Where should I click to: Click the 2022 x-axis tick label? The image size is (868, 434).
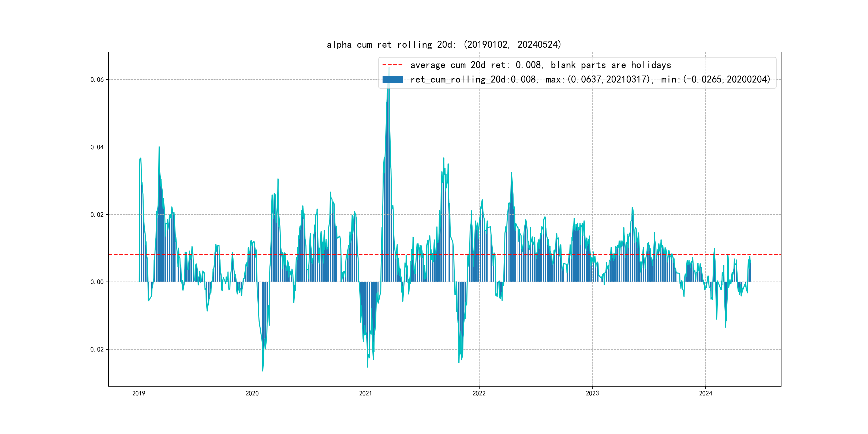pyautogui.click(x=479, y=393)
